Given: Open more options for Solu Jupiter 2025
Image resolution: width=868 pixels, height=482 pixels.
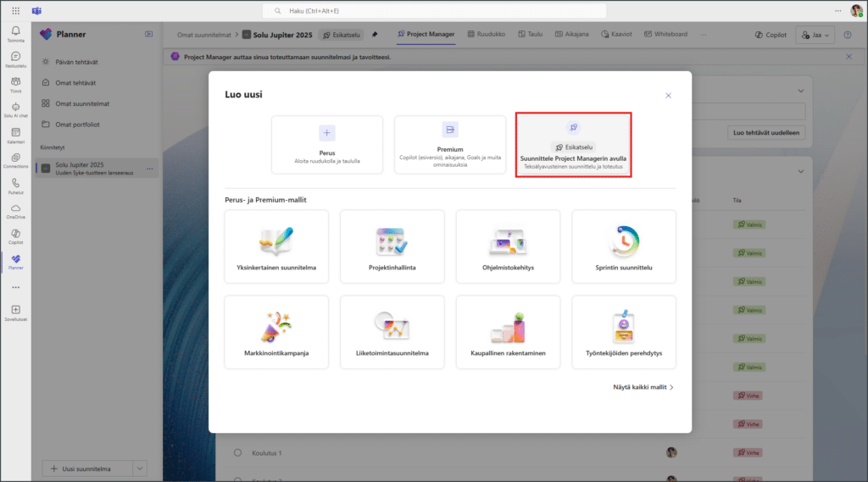Looking at the screenshot, I should [150, 169].
